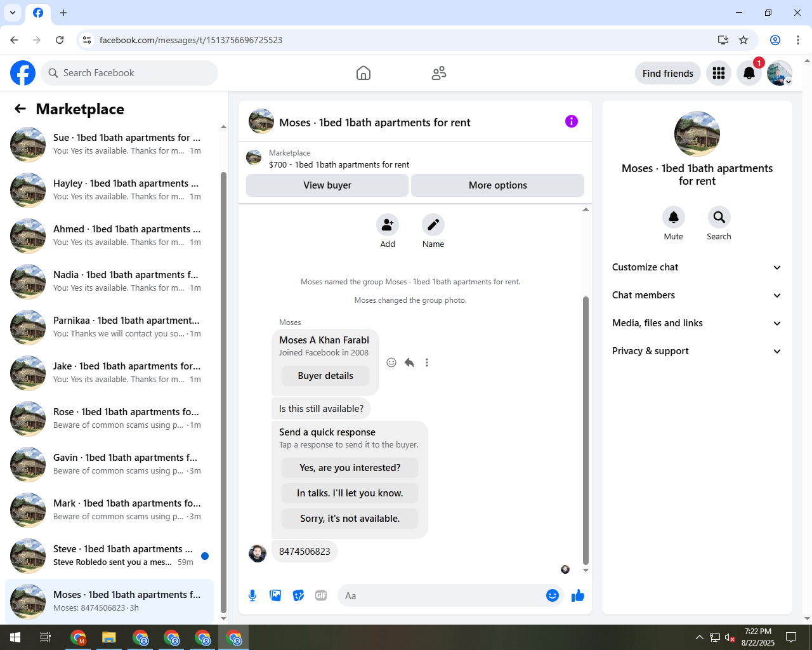Image resolution: width=812 pixels, height=650 pixels.
Task: Open Ahmed's apartment conversation
Action: 109,235
